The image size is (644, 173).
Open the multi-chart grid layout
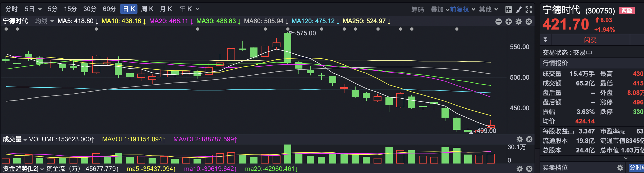click(x=508, y=9)
